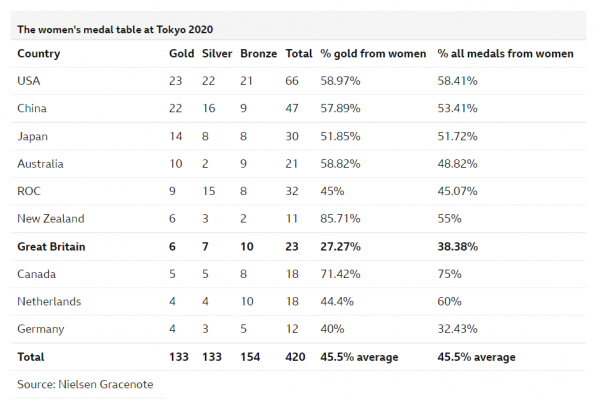The height and width of the screenshot is (408, 600).
Task: Click the '% all medals from women' header
Action: click(505, 54)
